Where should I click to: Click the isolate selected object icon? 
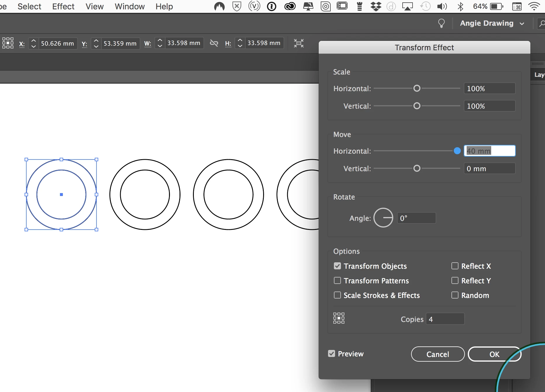click(x=299, y=43)
